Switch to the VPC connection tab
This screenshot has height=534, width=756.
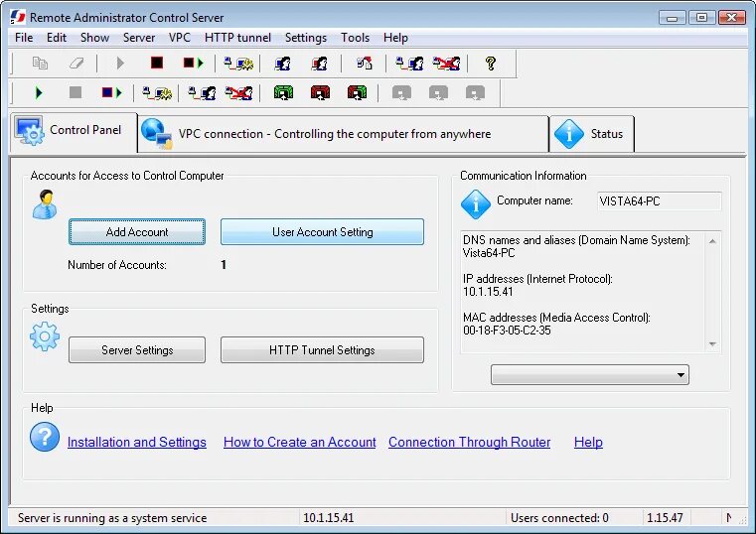point(343,134)
